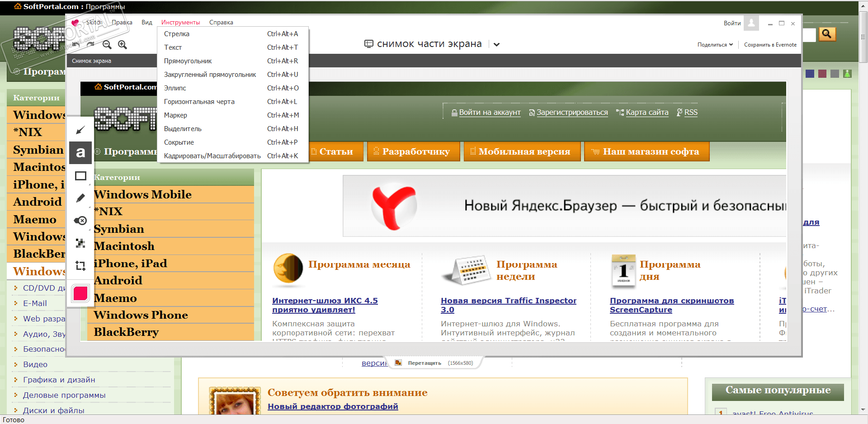Redo the action in Skitch toolbar
The image size is (868, 424).
click(91, 45)
